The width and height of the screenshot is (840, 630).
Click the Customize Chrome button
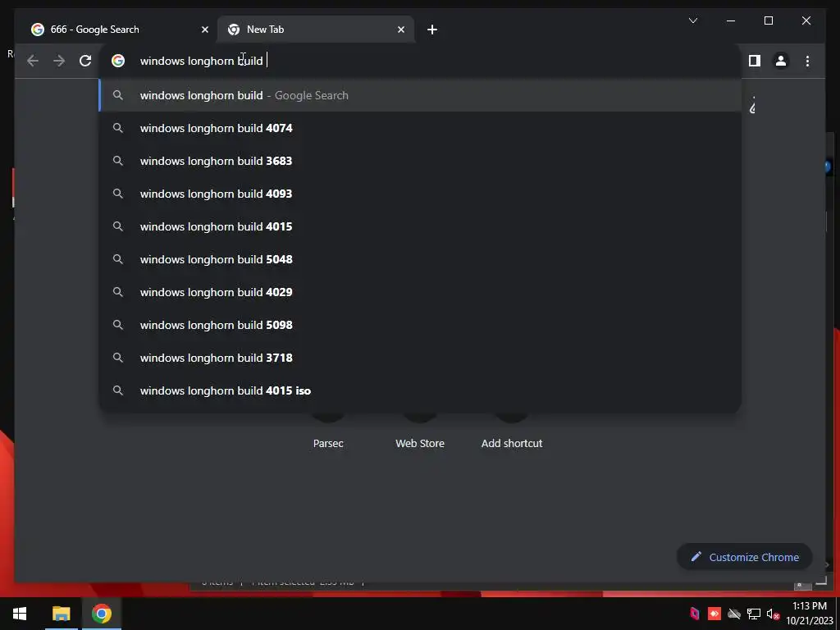[x=745, y=557]
